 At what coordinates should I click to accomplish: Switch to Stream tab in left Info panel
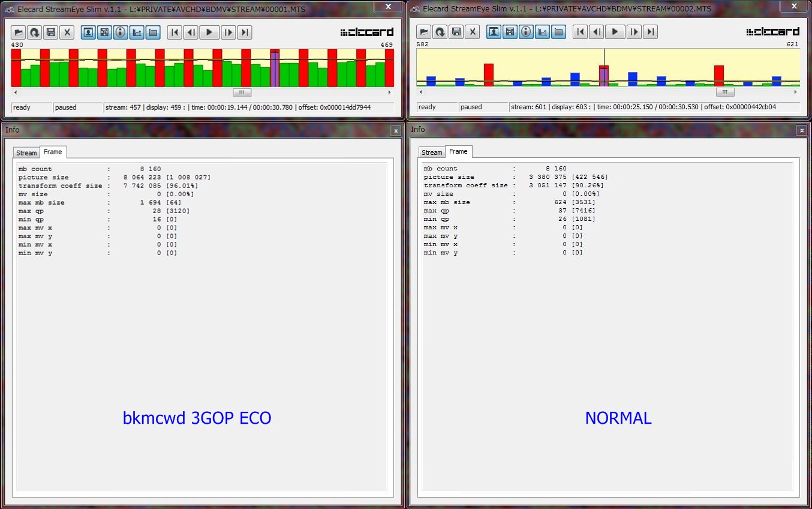(26, 153)
